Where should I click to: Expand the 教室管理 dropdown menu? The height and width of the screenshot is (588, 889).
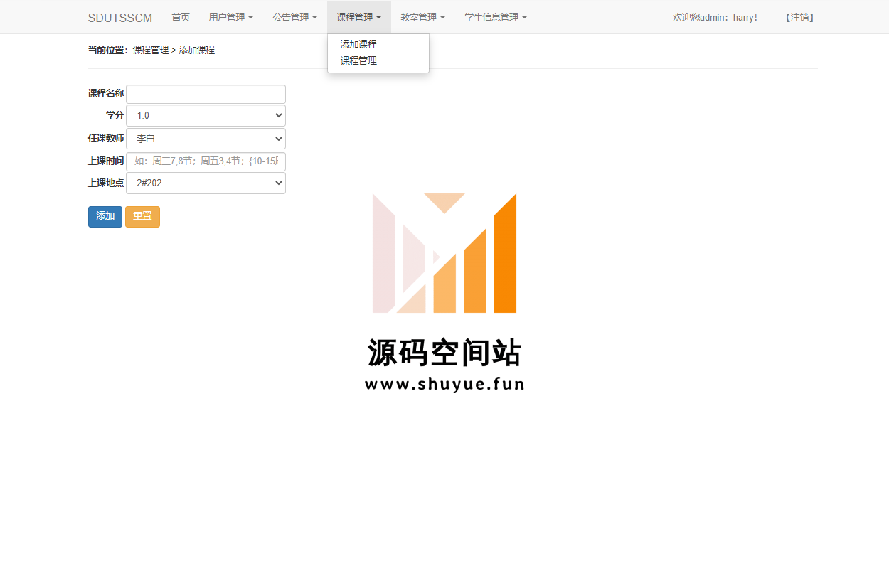click(x=423, y=18)
